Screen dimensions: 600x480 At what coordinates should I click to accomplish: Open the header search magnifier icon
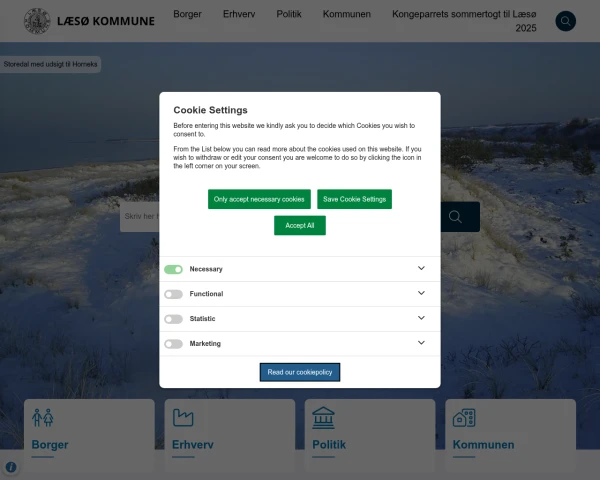click(565, 21)
